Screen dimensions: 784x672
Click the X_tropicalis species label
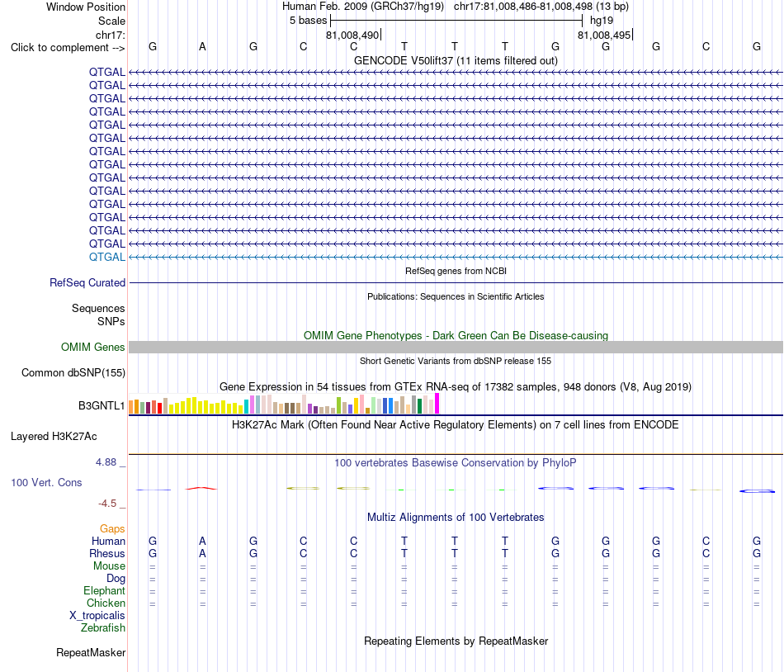point(97,616)
